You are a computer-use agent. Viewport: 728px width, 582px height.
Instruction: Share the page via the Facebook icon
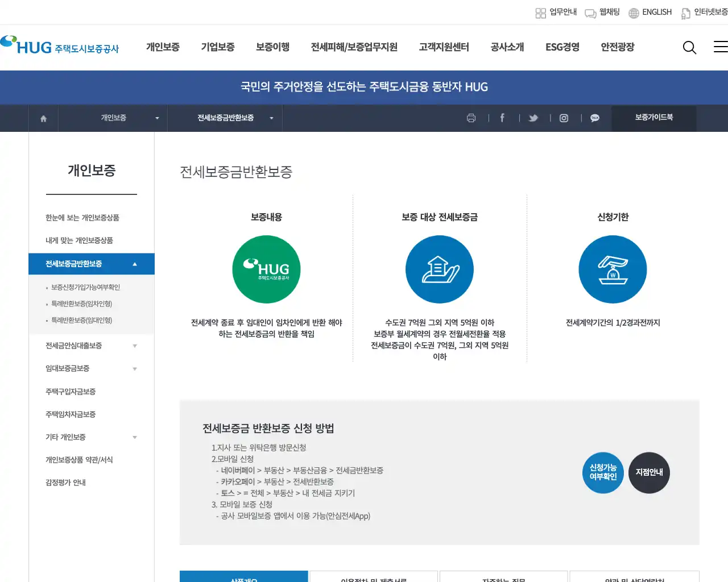click(502, 118)
